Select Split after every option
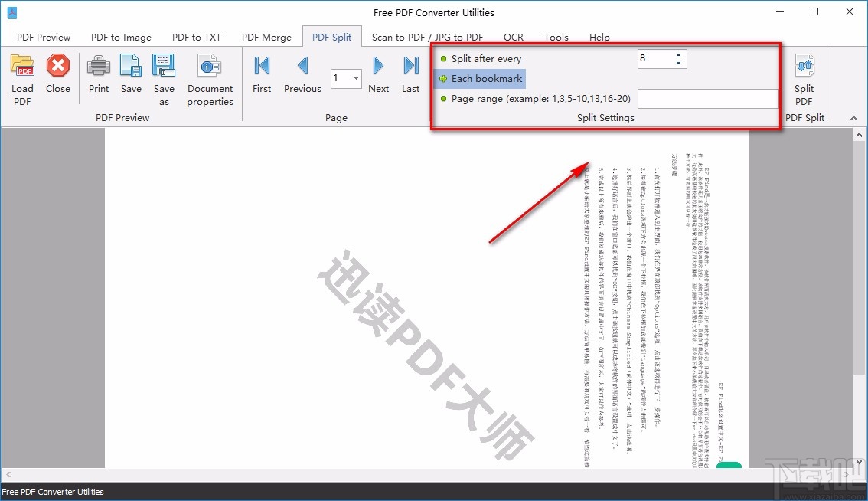Screen dimensions: 868x501 point(481,59)
